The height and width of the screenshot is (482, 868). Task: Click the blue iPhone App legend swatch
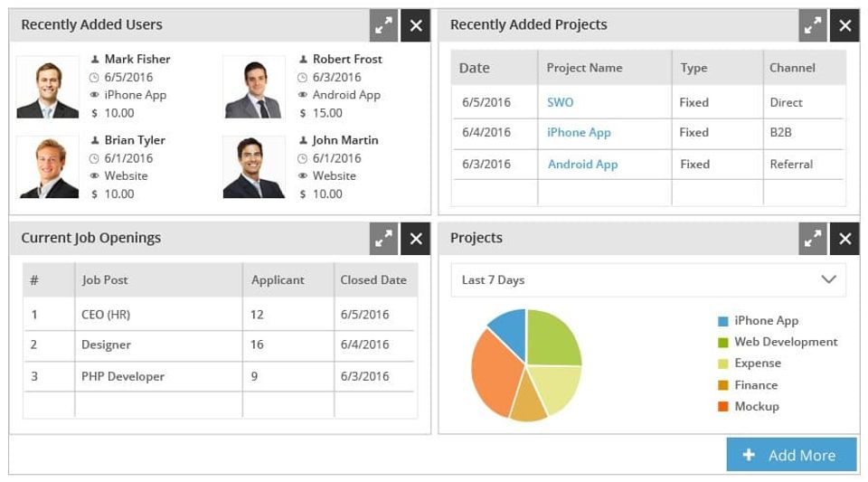click(x=723, y=321)
